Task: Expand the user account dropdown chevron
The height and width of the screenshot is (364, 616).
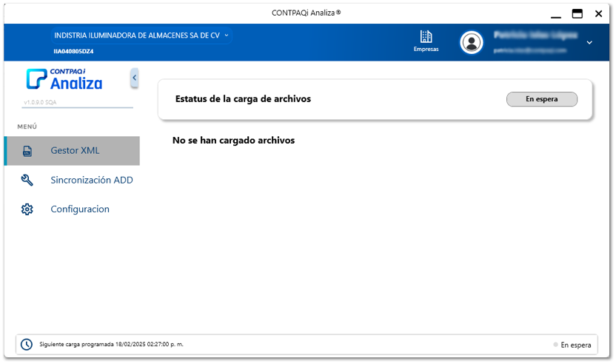Action: pos(589,42)
